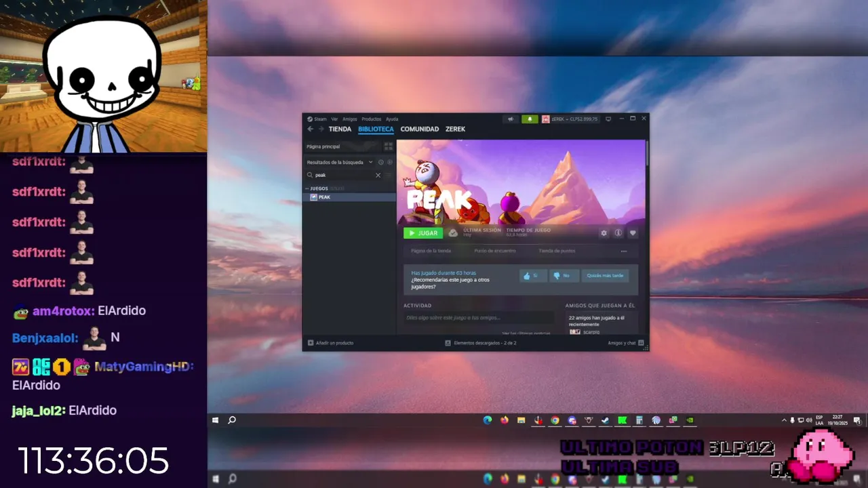Open Amigos y chat
Image resolution: width=868 pixels, height=488 pixels.
tap(626, 343)
